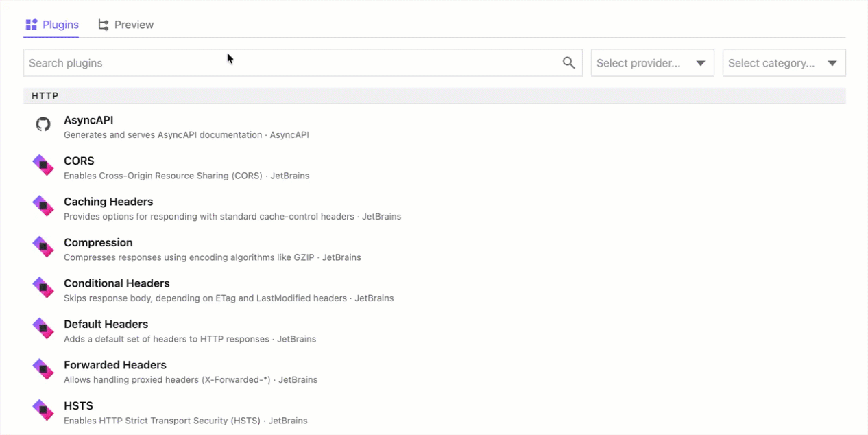Click the magnifier search icon
Screen dimensions: 868x435
[x=568, y=62]
